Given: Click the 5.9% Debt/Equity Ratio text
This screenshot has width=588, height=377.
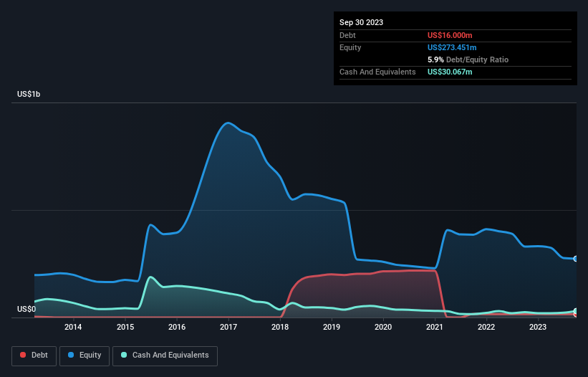Looking at the screenshot, I should click(468, 59).
